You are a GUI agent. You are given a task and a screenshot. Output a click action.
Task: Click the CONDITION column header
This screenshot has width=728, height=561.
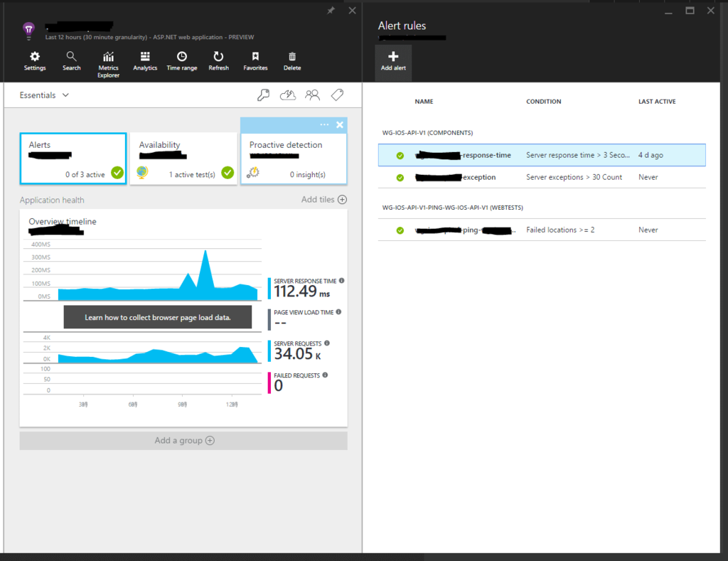click(544, 101)
